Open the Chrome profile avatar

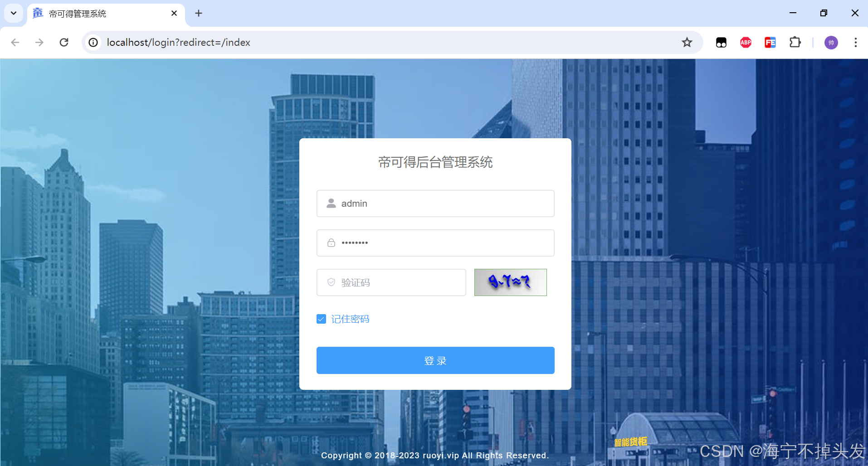(x=831, y=43)
